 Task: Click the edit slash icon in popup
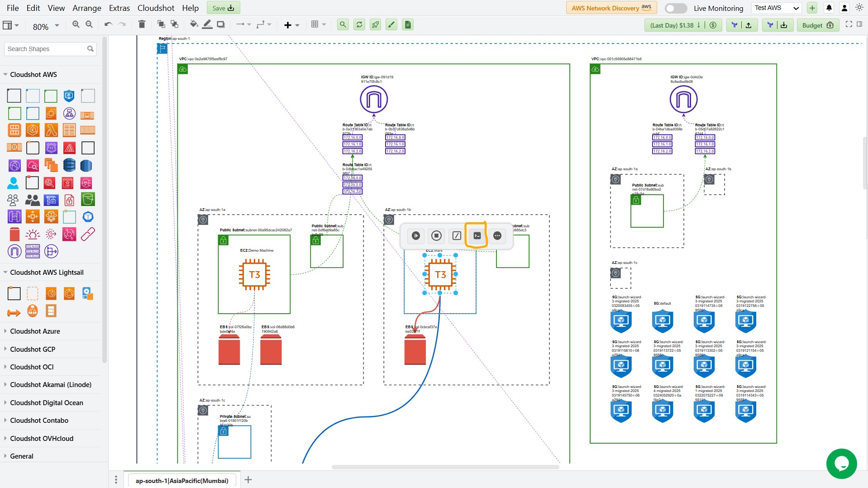point(457,236)
